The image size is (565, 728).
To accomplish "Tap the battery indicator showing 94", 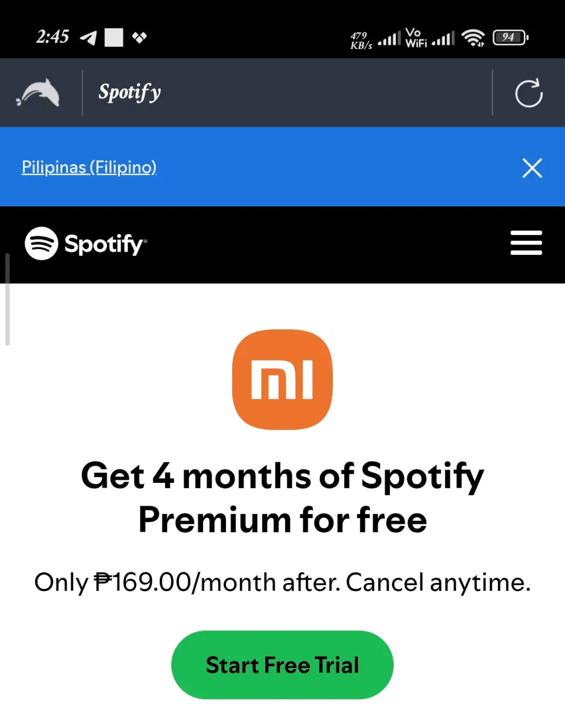I will click(510, 38).
